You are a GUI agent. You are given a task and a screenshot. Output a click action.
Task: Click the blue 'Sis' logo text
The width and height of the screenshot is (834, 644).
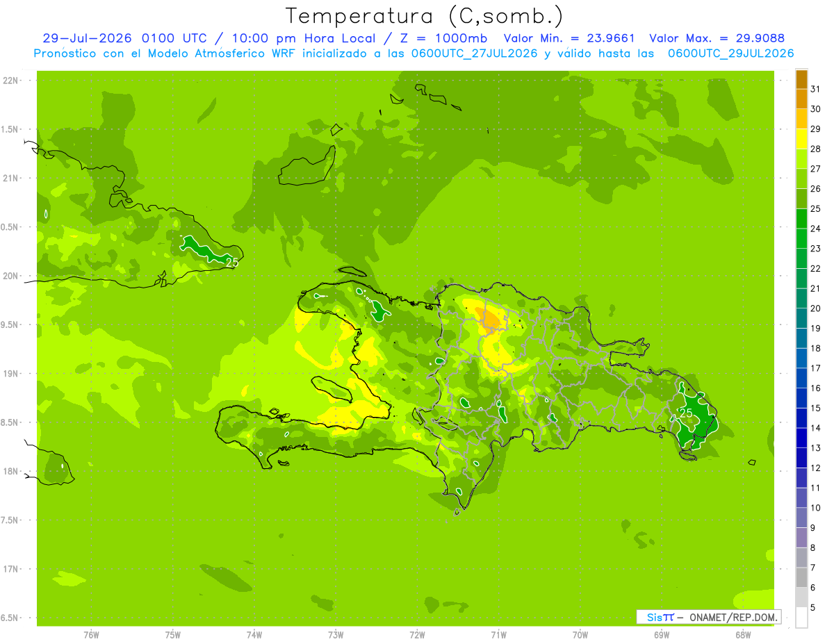653,617
